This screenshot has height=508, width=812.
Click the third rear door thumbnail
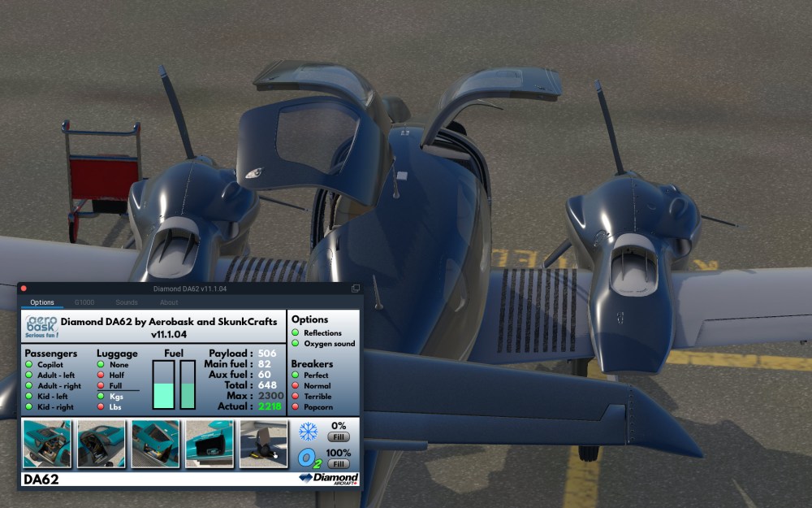click(155, 443)
